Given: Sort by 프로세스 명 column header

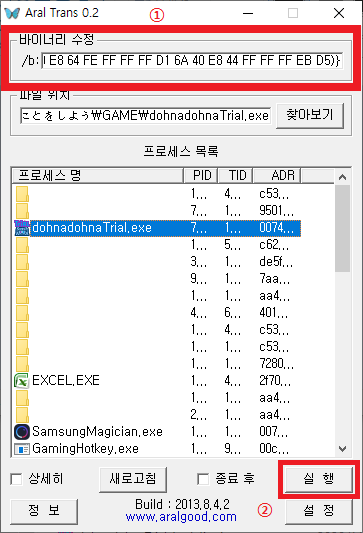Looking at the screenshot, I should pos(98,175).
